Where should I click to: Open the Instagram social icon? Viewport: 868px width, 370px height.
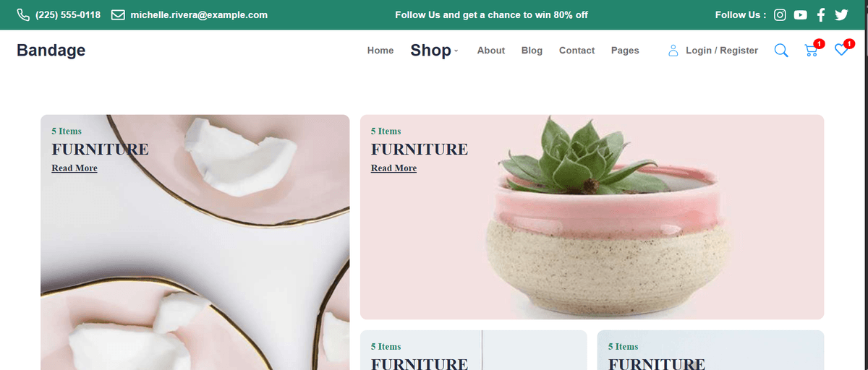tap(780, 14)
